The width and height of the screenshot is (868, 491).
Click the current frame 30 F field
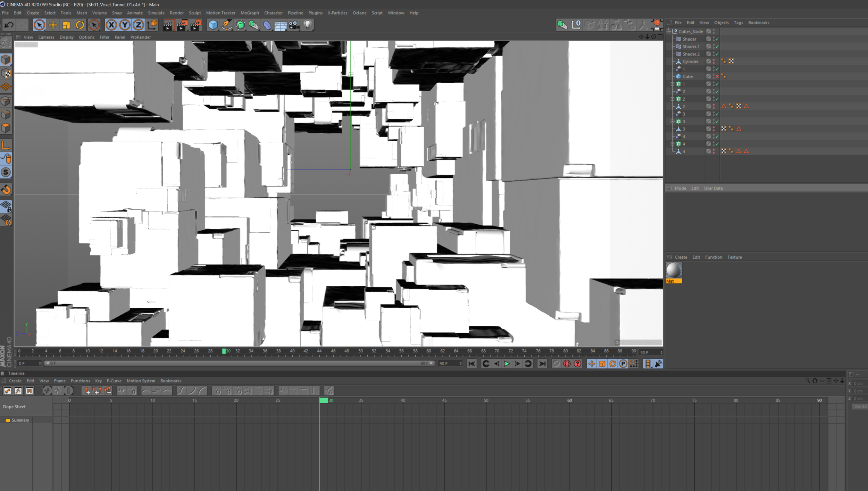(x=649, y=352)
